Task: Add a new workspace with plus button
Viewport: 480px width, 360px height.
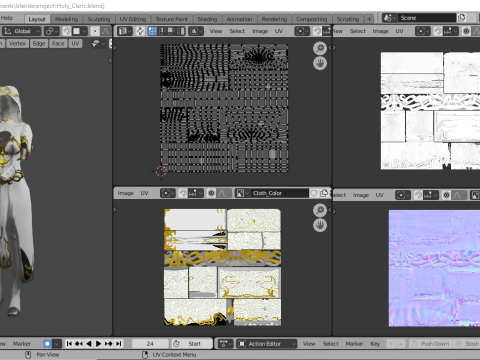Action: click(369, 19)
